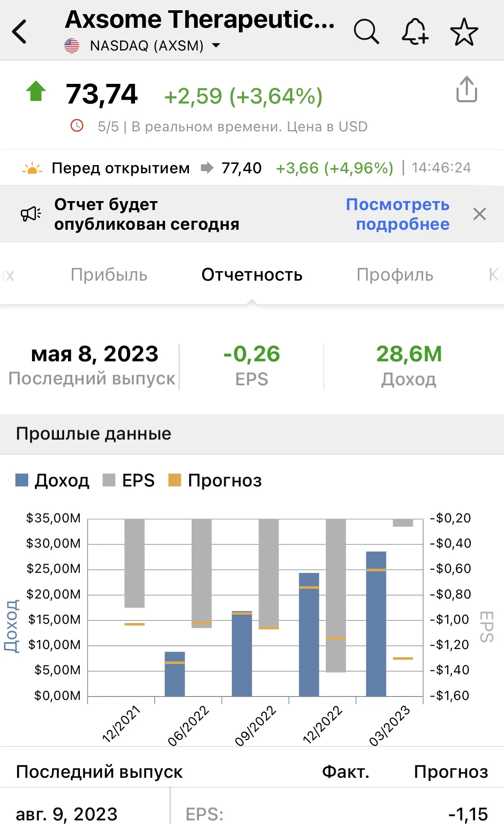Add stock to watchlist with the star icon
The image size is (504, 824).
(464, 32)
